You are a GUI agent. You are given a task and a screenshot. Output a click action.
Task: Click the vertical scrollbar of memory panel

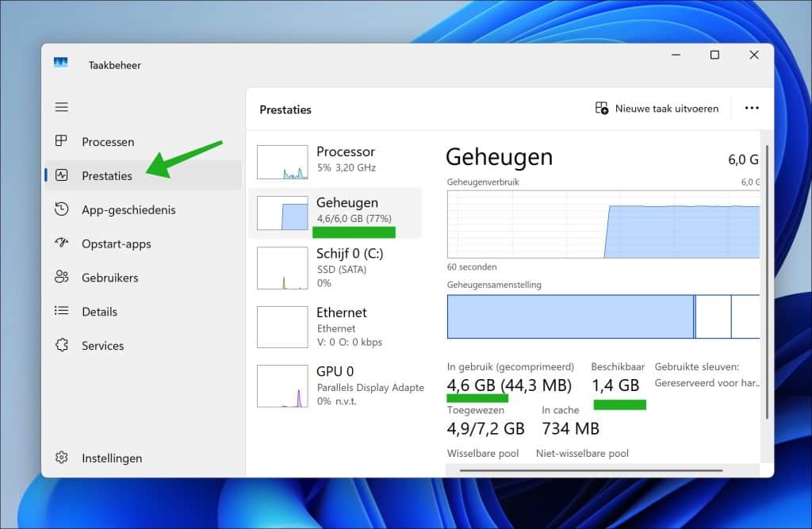[x=767, y=282]
